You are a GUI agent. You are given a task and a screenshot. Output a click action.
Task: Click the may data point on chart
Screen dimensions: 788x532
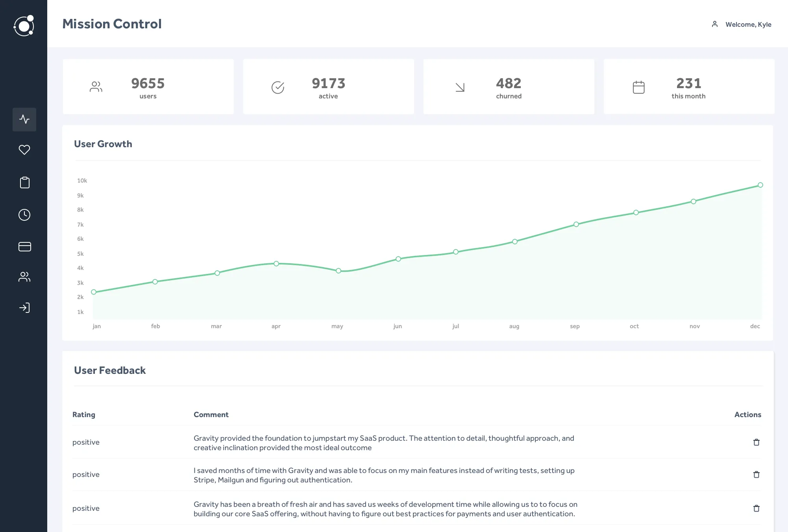coord(339,271)
